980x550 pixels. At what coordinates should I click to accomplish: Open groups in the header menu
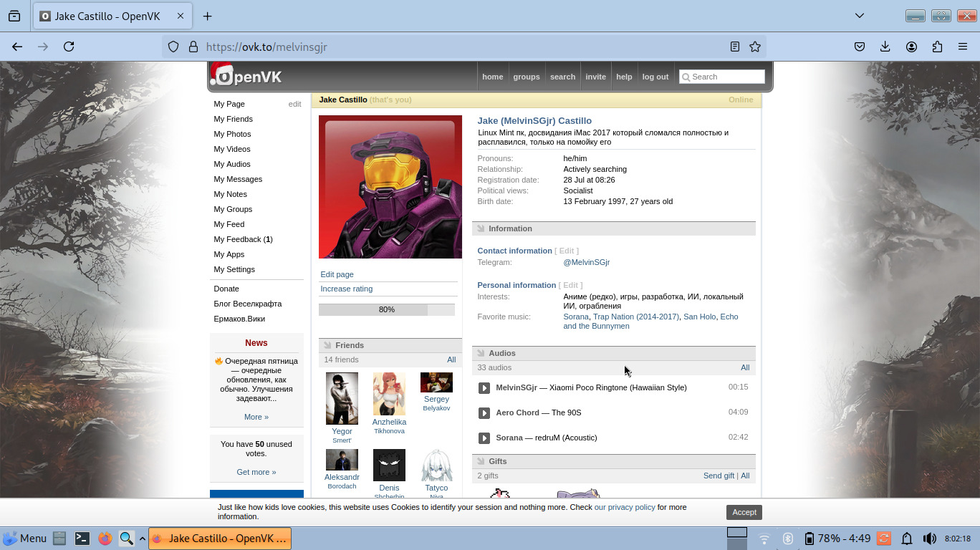(527, 77)
